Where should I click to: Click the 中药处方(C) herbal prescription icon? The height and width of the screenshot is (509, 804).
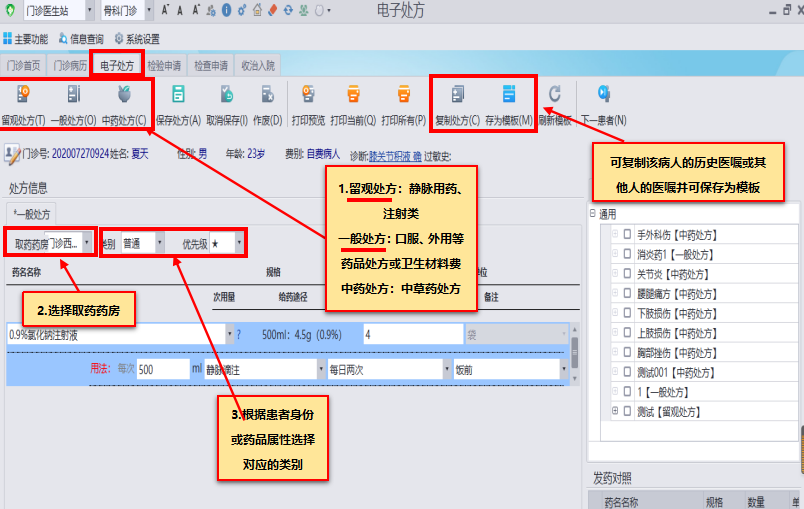coord(124,95)
